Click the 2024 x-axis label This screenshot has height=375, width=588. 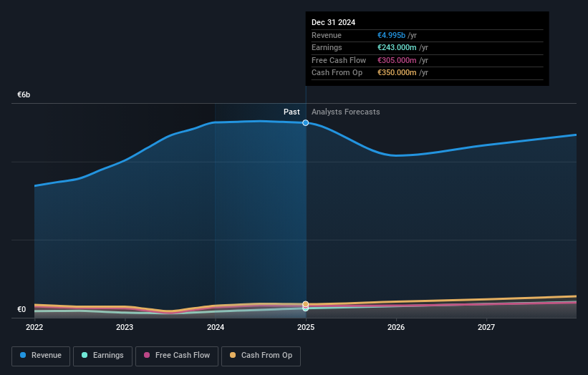(x=216, y=327)
